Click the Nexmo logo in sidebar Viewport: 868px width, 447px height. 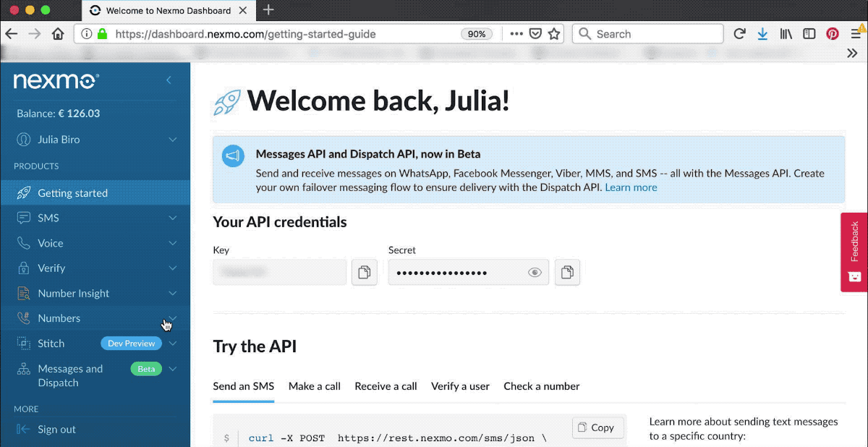(x=56, y=80)
